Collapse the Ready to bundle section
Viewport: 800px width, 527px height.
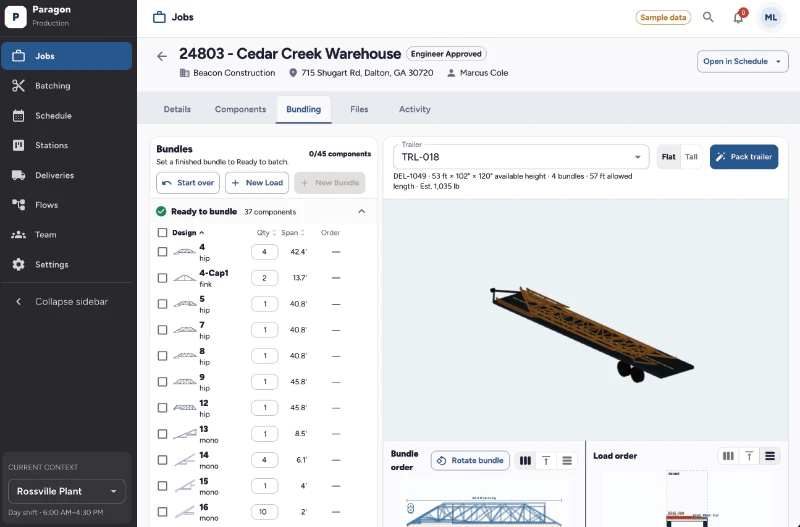[x=361, y=211]
